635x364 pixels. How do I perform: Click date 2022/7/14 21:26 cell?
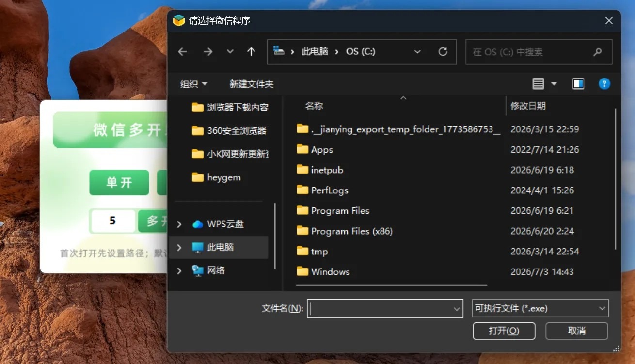[544, 149]
